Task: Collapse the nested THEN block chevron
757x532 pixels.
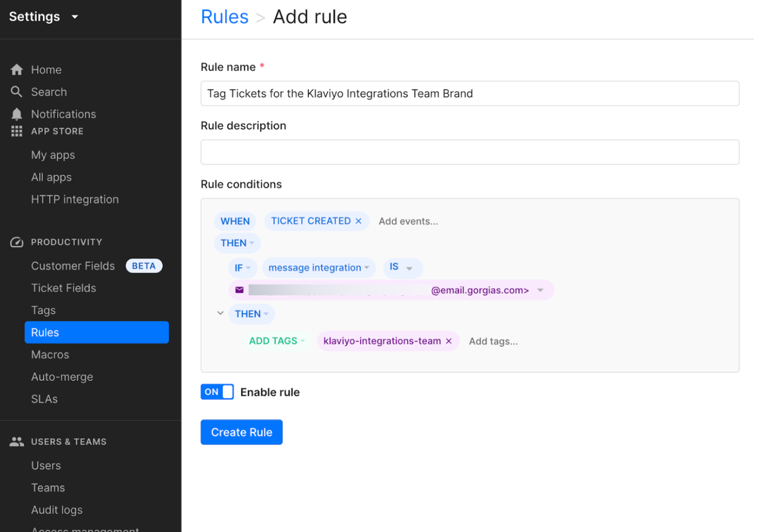Action: coord(220,313)
